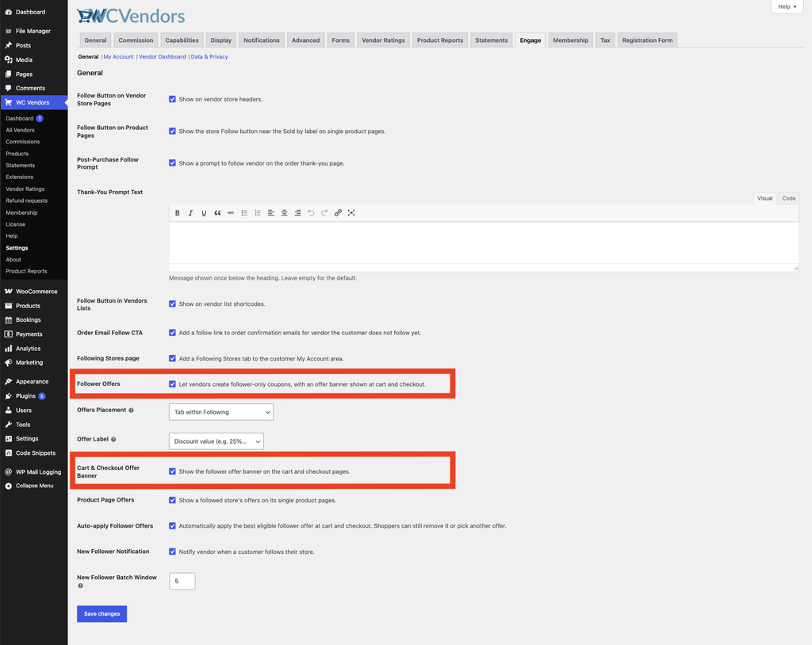Open the Data & Privacy sub-section link

(209, 57)
